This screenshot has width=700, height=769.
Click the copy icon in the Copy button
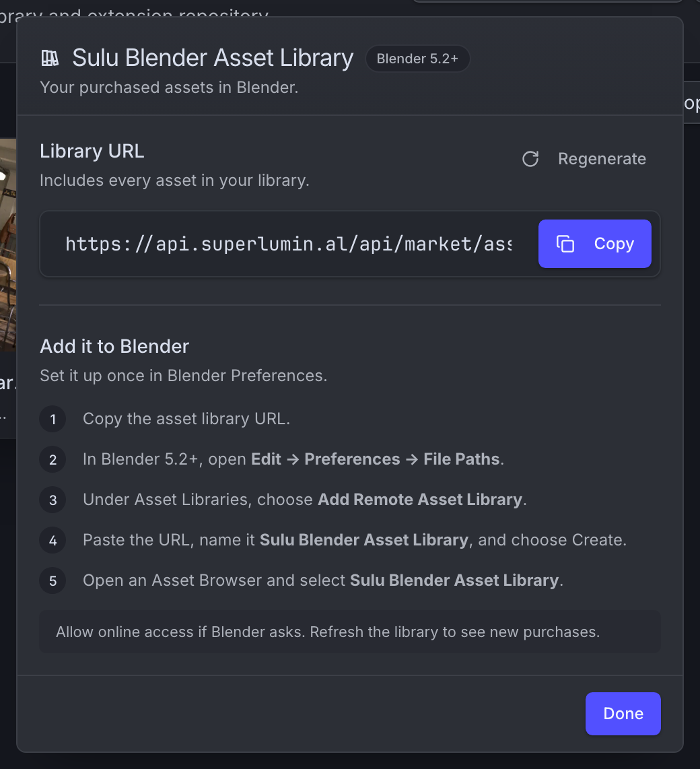[565, 244]
